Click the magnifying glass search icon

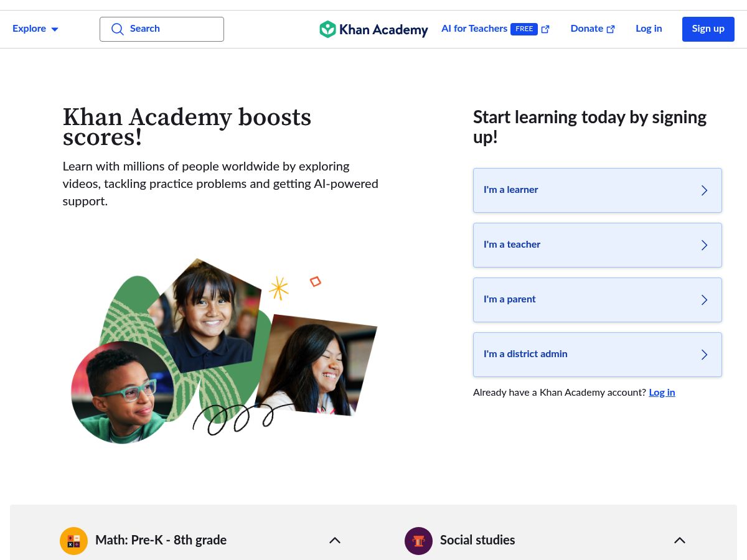(118, 29)
